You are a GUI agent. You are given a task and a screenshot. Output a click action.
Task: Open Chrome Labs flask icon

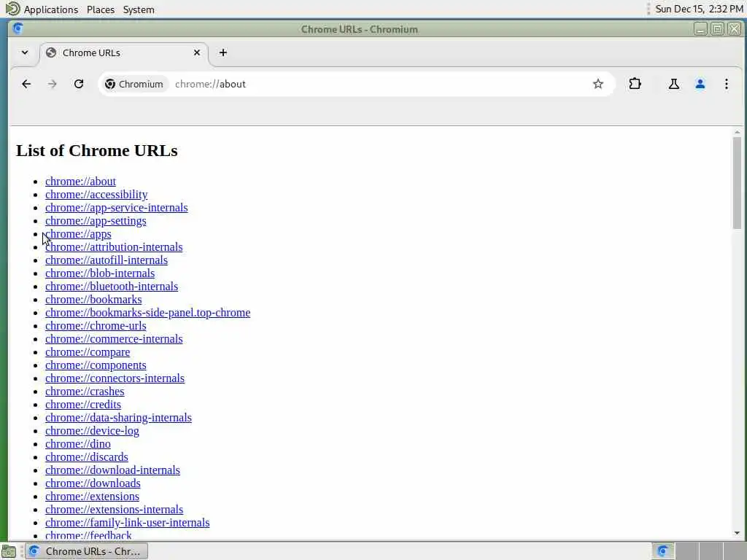pos(673,85)
